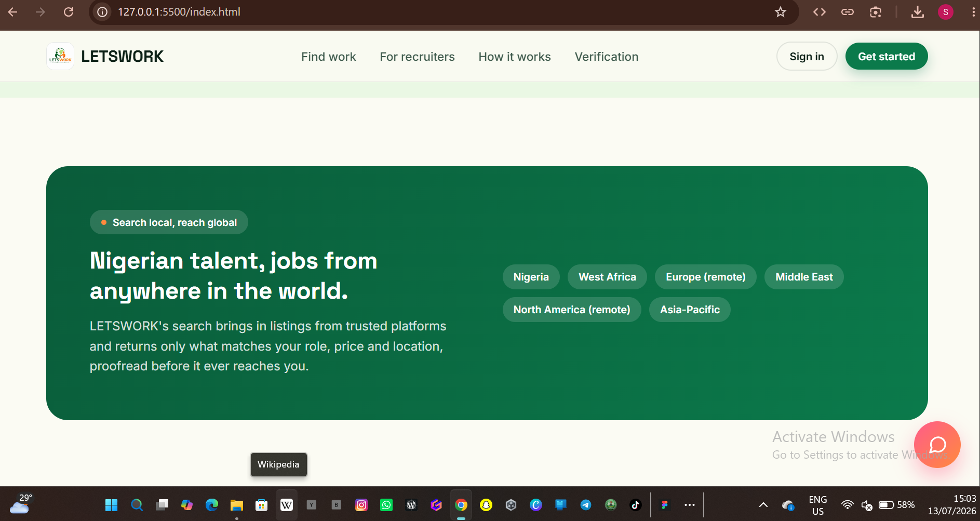The width and height of the screenshot is (980, 521).
Task: Open Task View in taskbar
Action: pyautogui.click(x=162, y=505)
